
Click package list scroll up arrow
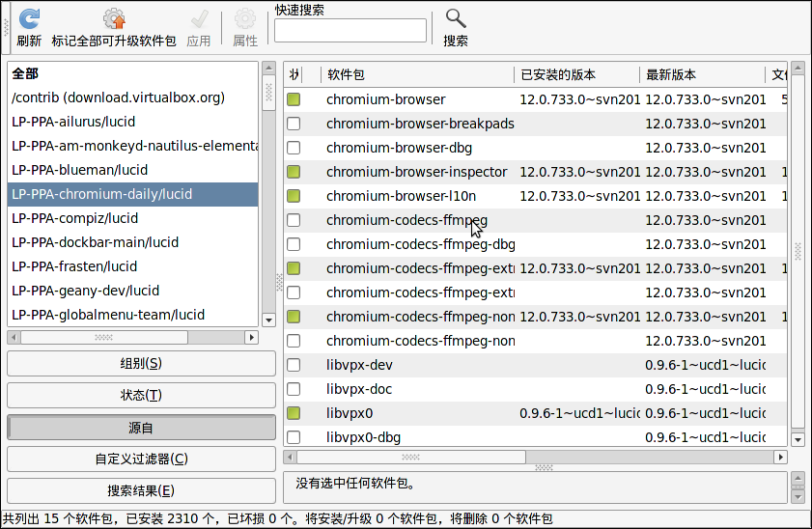pyautogui.click(x=798, y=68)
